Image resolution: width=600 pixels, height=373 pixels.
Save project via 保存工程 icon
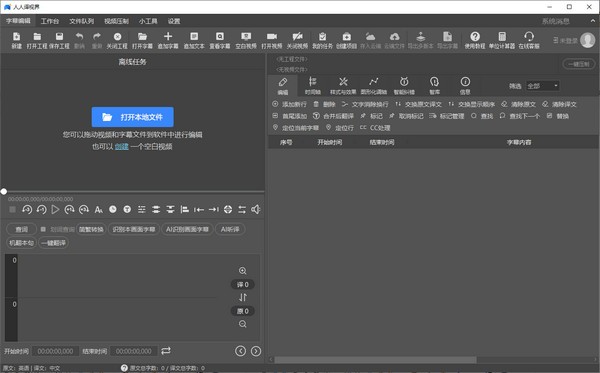(59, 40)
